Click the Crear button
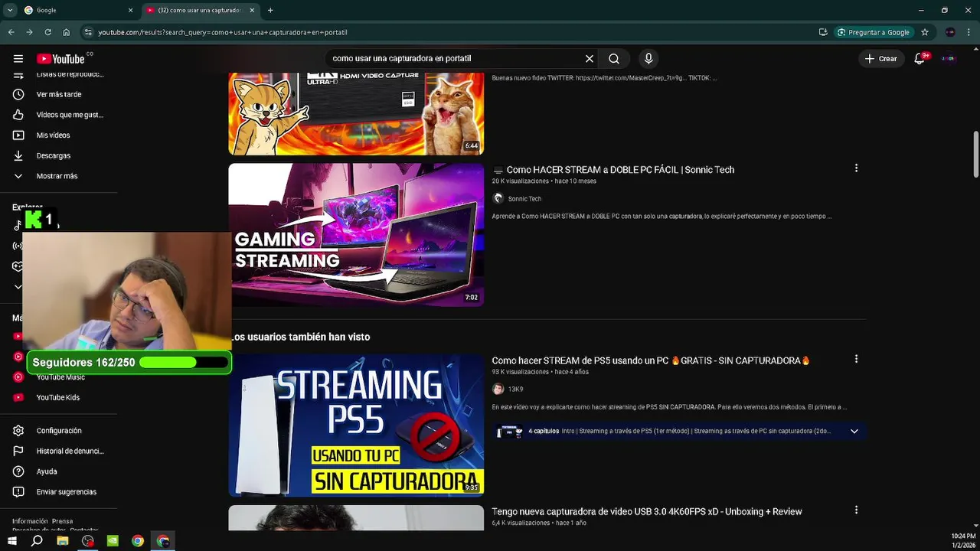The width and height of the screenshot is (980, 551). [880, 59]
